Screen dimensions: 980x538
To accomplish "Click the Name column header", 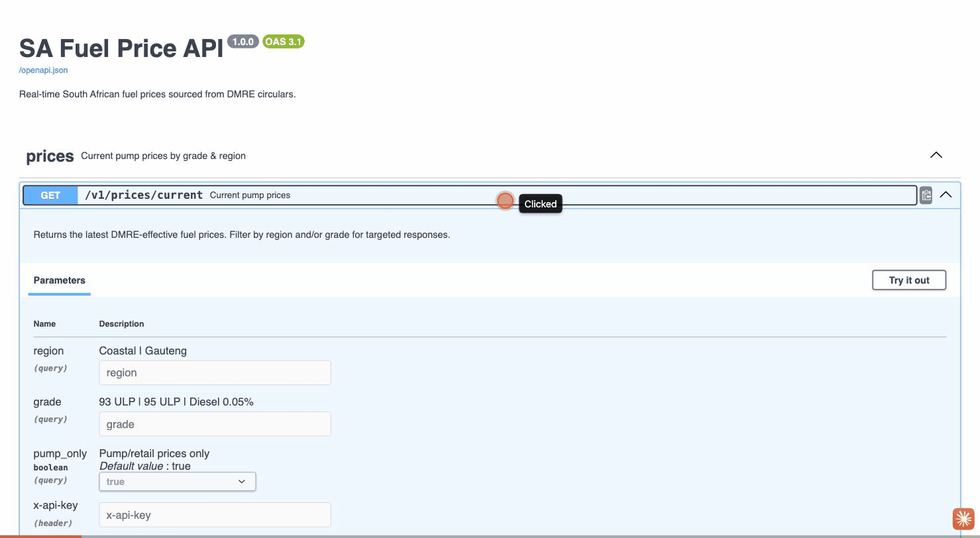I will click(x=44, y=324).
